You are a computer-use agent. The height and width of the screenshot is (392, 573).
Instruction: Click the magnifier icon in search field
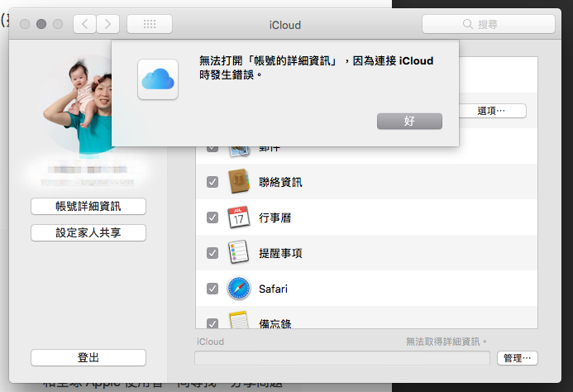468,25
